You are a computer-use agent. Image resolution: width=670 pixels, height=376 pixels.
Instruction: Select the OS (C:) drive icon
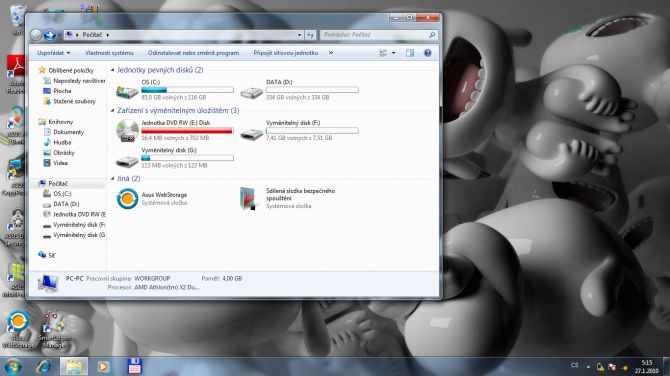[x=127, y=91]
